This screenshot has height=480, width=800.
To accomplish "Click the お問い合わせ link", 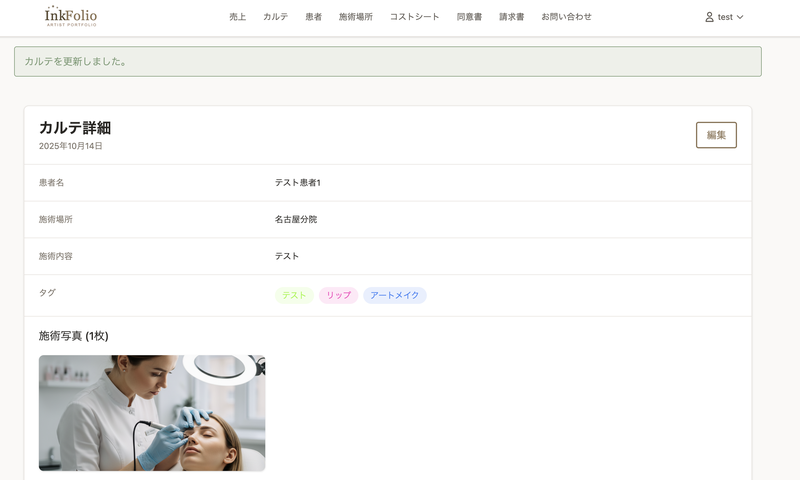I will click(x=566, y=17).
